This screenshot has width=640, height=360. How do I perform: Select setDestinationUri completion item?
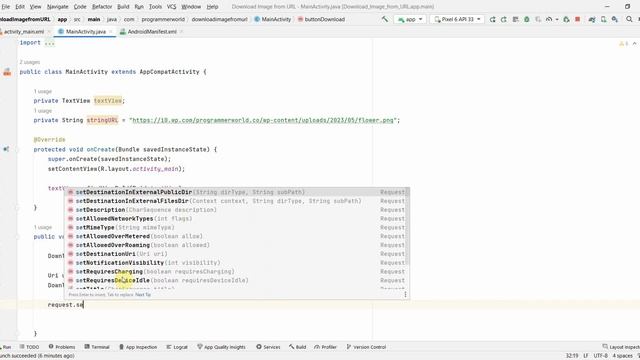coord(237,254)
